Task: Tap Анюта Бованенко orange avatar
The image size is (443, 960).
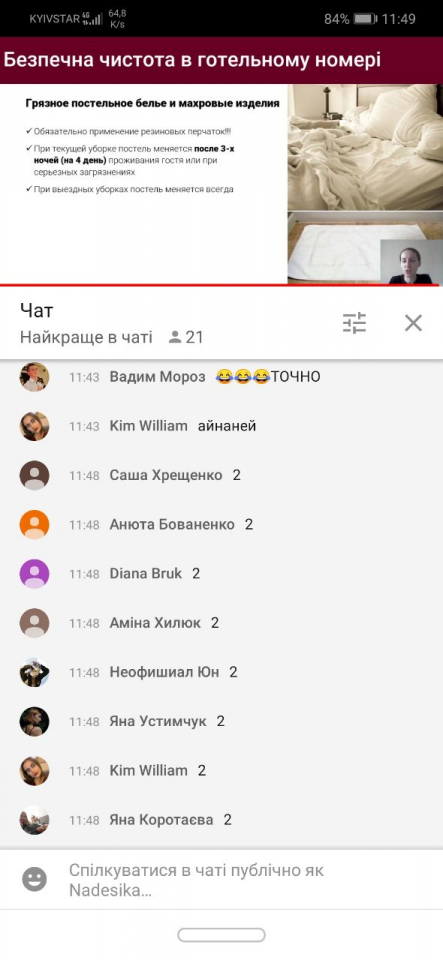Action: point(34,525)
